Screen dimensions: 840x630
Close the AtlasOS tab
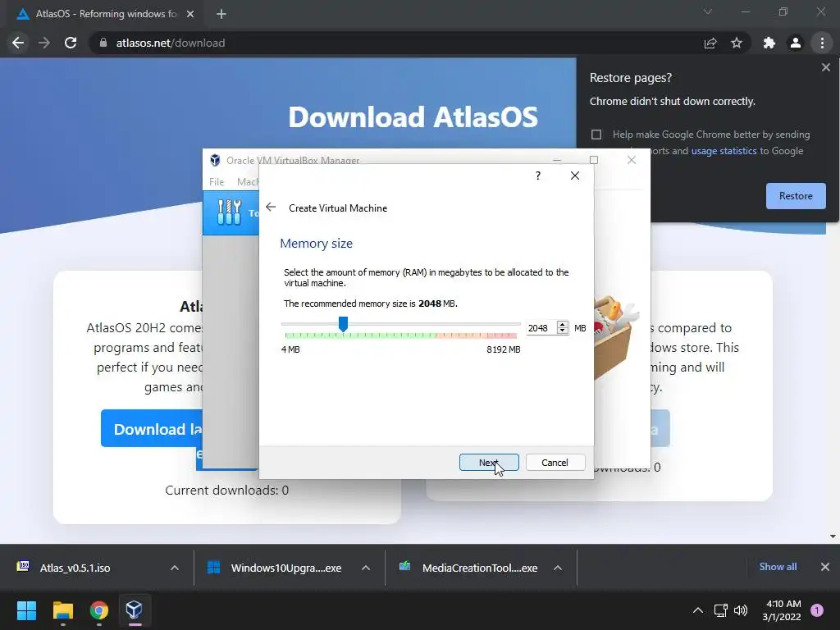coord(190,14)
